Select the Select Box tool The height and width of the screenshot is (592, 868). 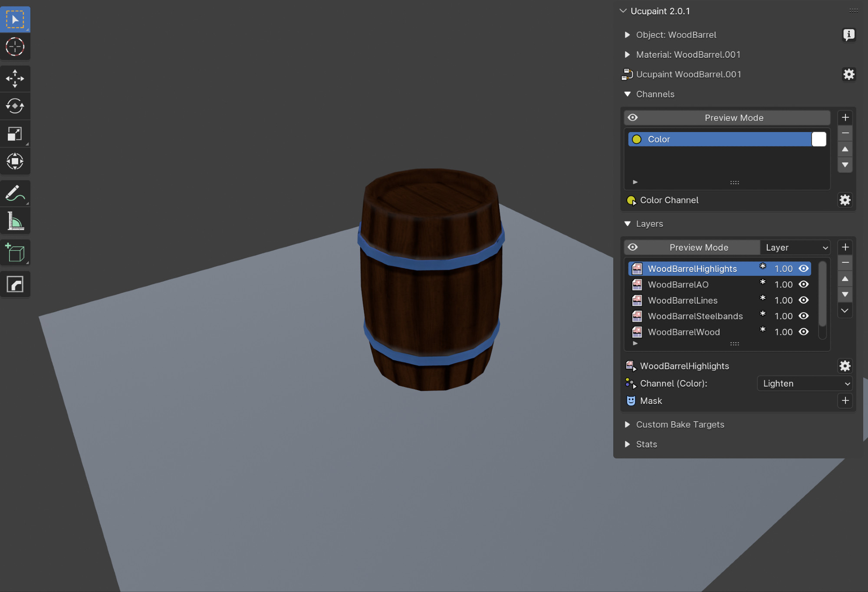point(15,20)
